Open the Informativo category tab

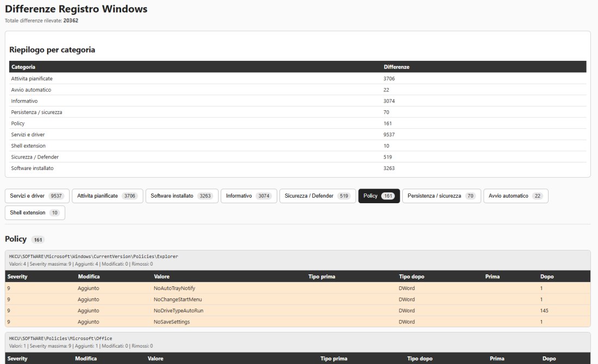pos(248,196)
